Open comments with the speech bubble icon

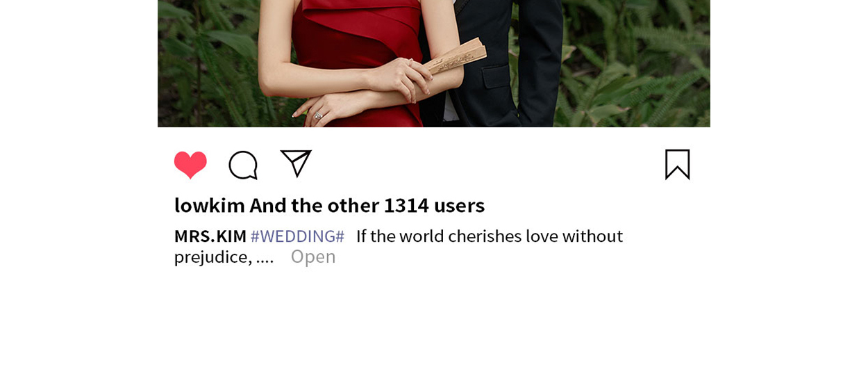click(243, 165)
